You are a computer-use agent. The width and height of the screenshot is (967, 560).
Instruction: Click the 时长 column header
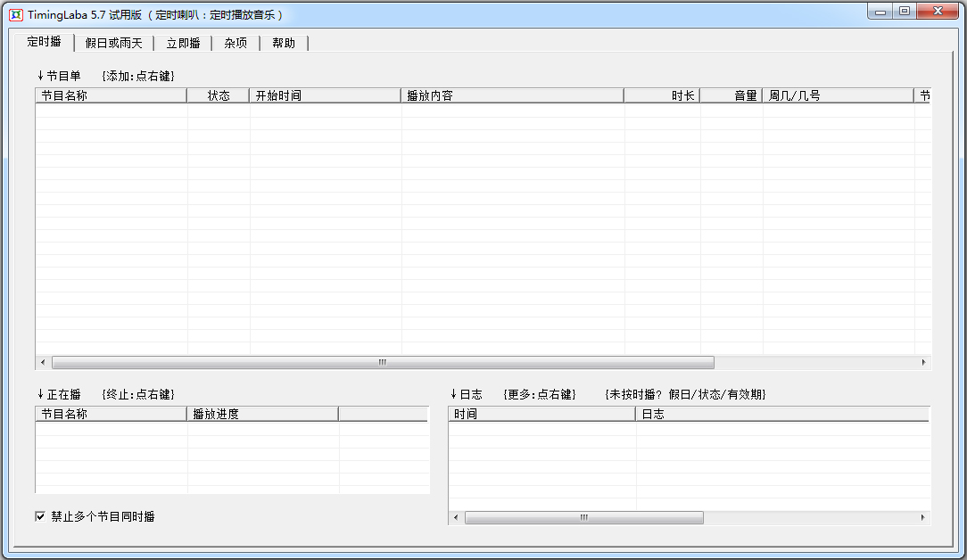tap(662, 95)
